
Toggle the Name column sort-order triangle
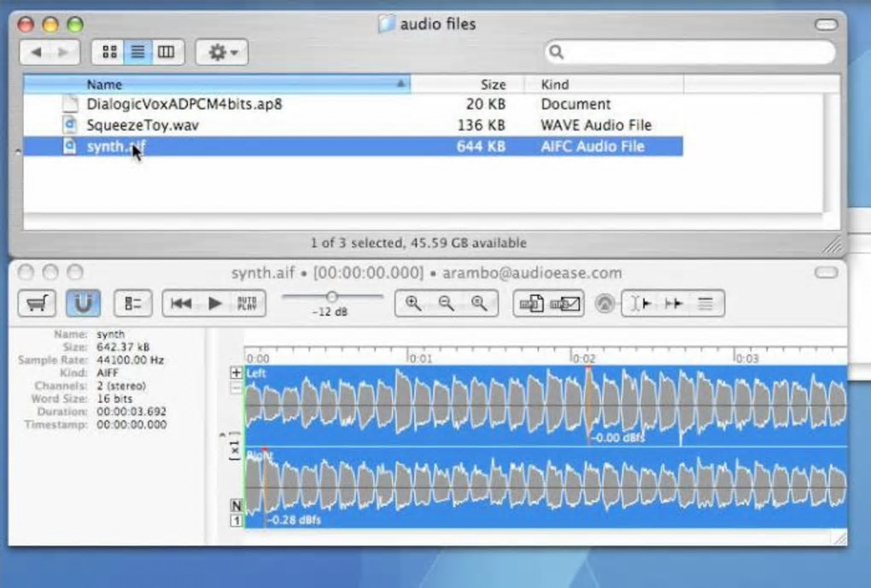[x=400, y=84]
